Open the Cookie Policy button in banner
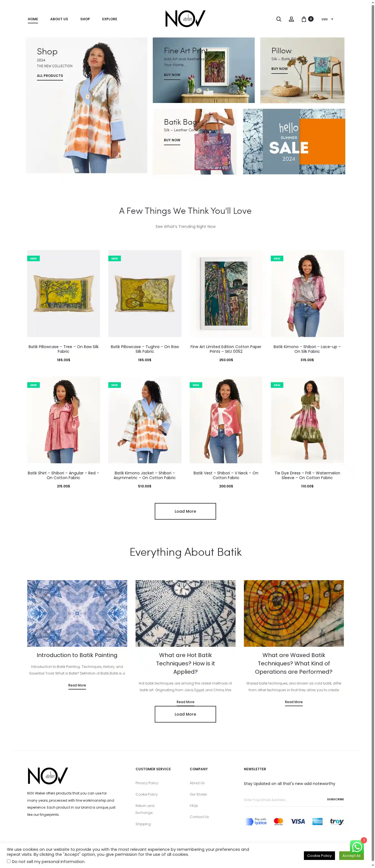375x868 pixels. click(319, 856)
